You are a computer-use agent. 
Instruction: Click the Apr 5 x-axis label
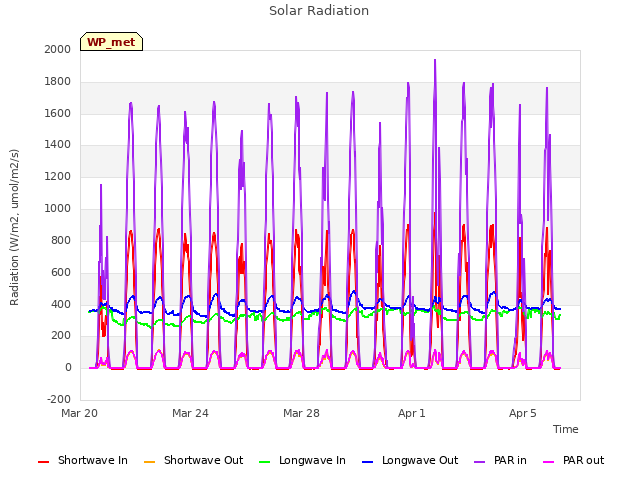click(x=523, y=413)
